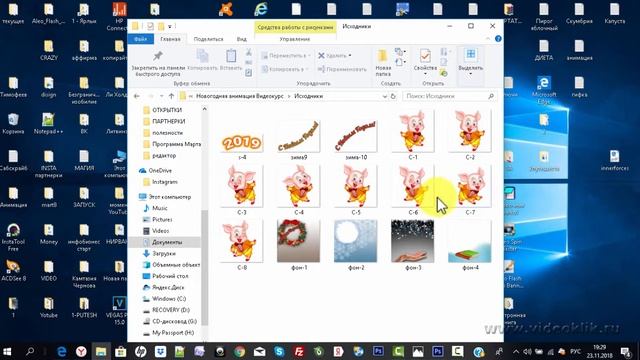Open ACDSee 8 desktop icon

click(13, 271)
